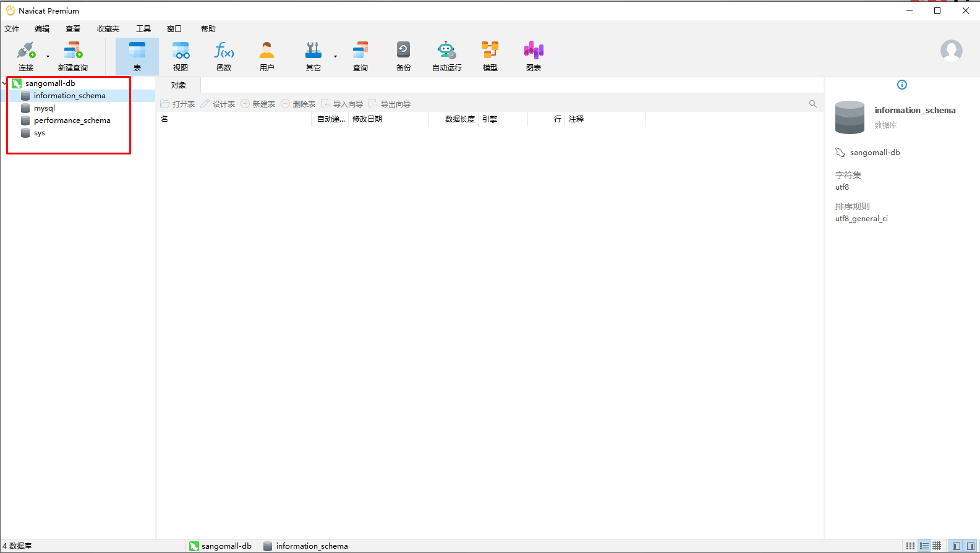980x553 pixels.
Task: Click the 新建表 new table button
Action: (x=258, y=104)
